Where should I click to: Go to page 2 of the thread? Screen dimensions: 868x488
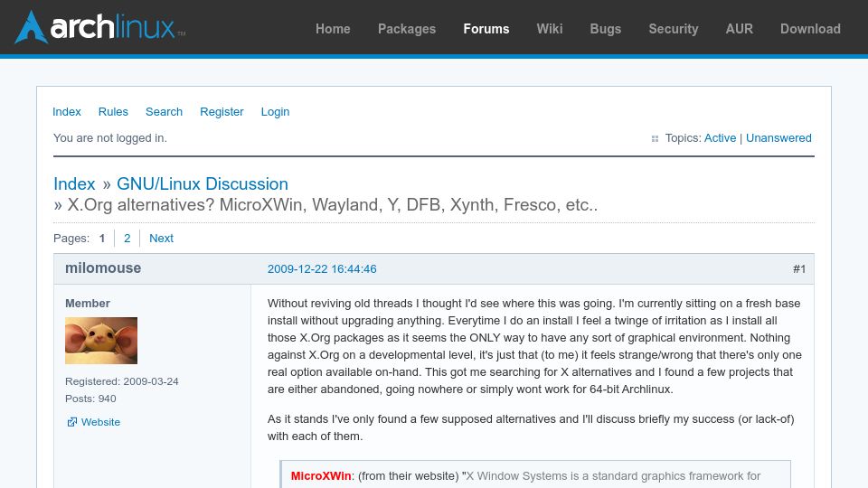click(127, 239)
